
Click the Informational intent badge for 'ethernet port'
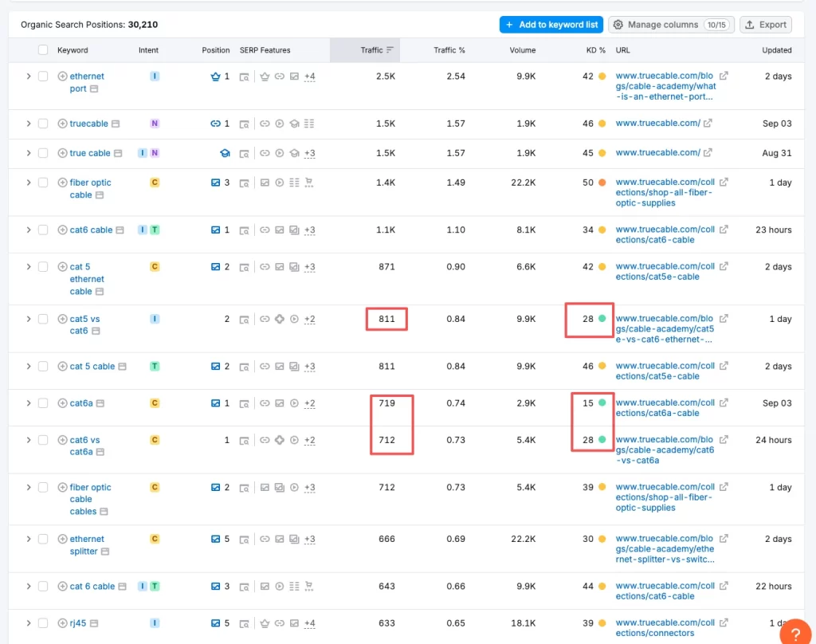(155, 76)
